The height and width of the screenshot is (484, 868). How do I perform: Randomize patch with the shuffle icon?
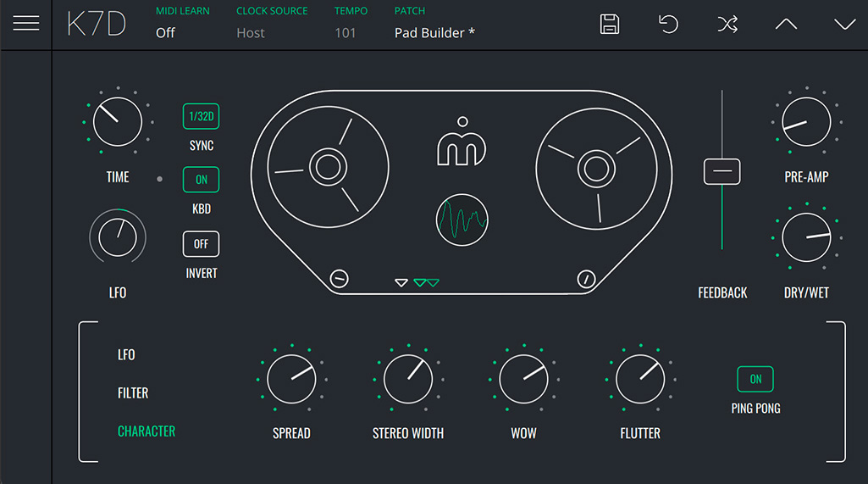pyautogui.click(x=727, y=25)
